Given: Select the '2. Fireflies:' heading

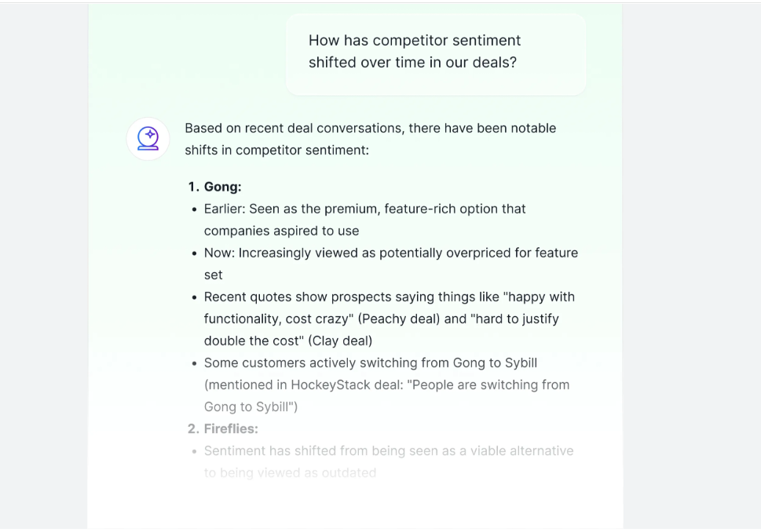Looking at the screenshot, I should click(223, 428).
